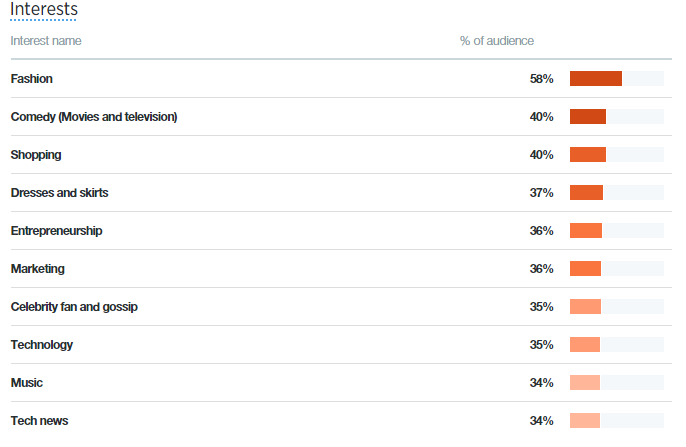Click the Technology 35% bar

pyautogui.click(x=616, y=345)
